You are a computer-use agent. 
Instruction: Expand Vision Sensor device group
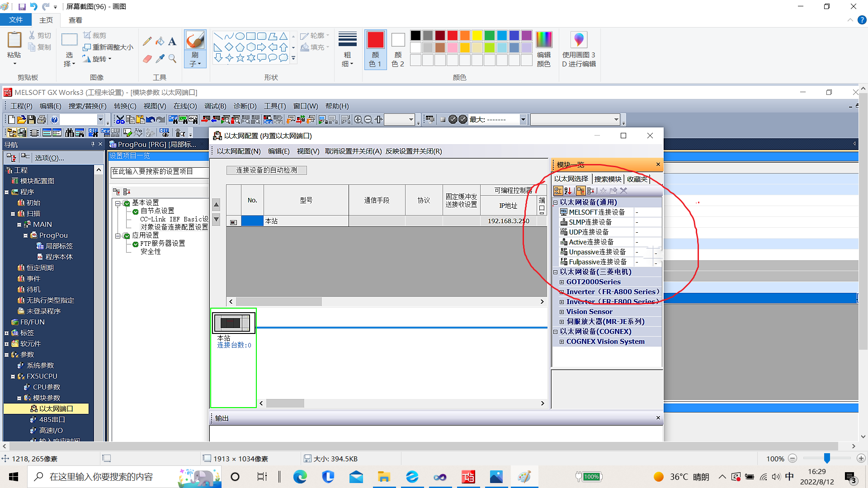561,312
